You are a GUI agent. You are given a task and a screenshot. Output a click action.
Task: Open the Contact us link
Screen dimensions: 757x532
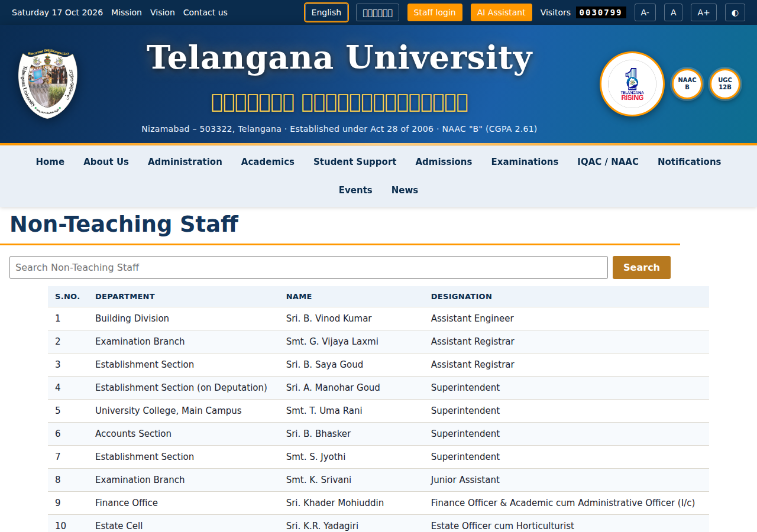pyautogui.click(x=205, y=12)
